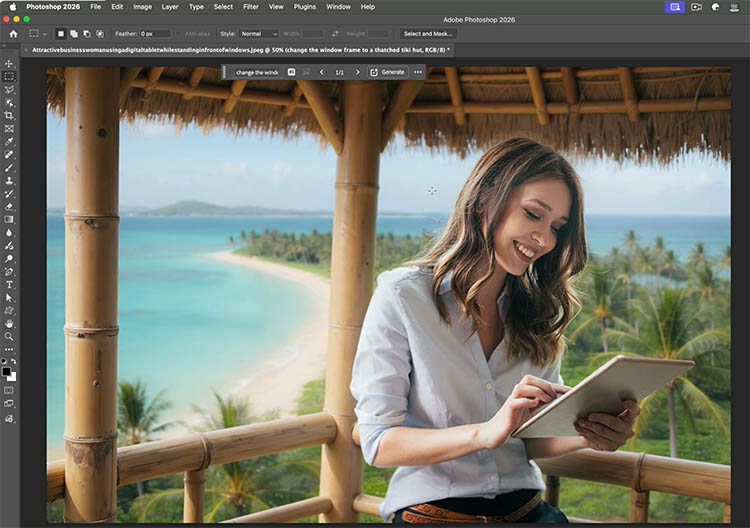Enable Subtract from Selection mode
Image resolution: width=750 pixels, height=528 pixels.
tap(86, 33)
